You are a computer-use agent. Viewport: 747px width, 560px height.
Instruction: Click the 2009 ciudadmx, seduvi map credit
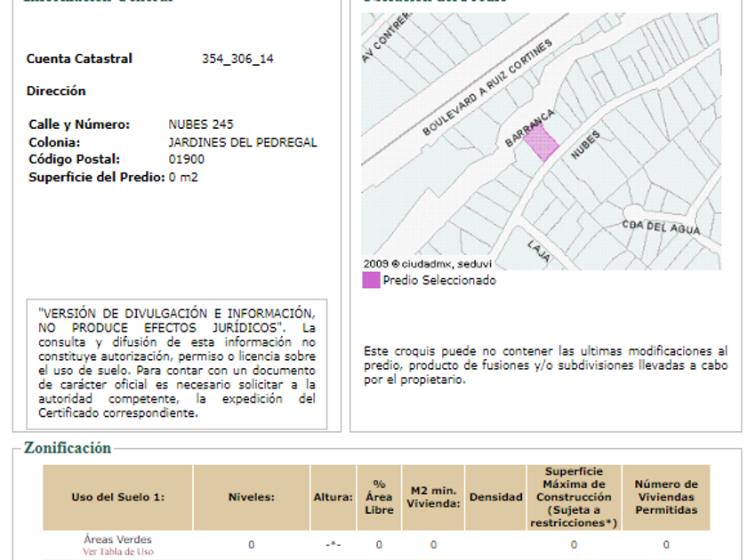click(428, 264)
